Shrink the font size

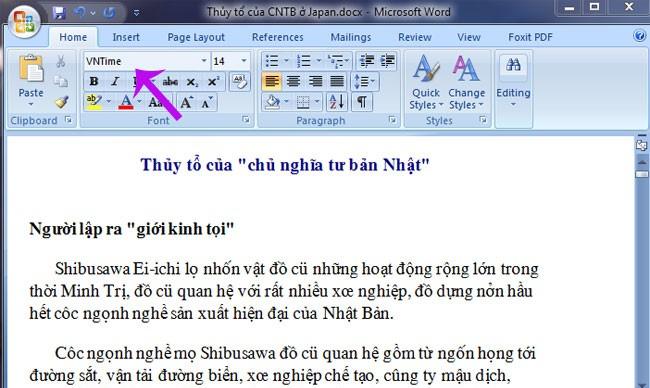point(207,102)
